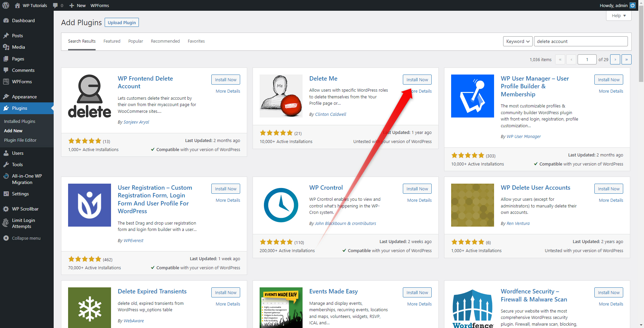Image resolution: width=644 pixels, height=328 pixels.
Task: Click the Comments icon in sidebar
Action: click(6, 70)
